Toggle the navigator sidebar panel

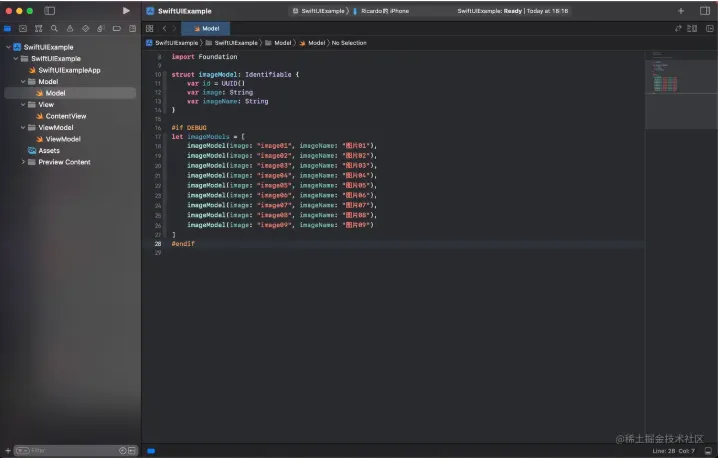tap(50, 10)
